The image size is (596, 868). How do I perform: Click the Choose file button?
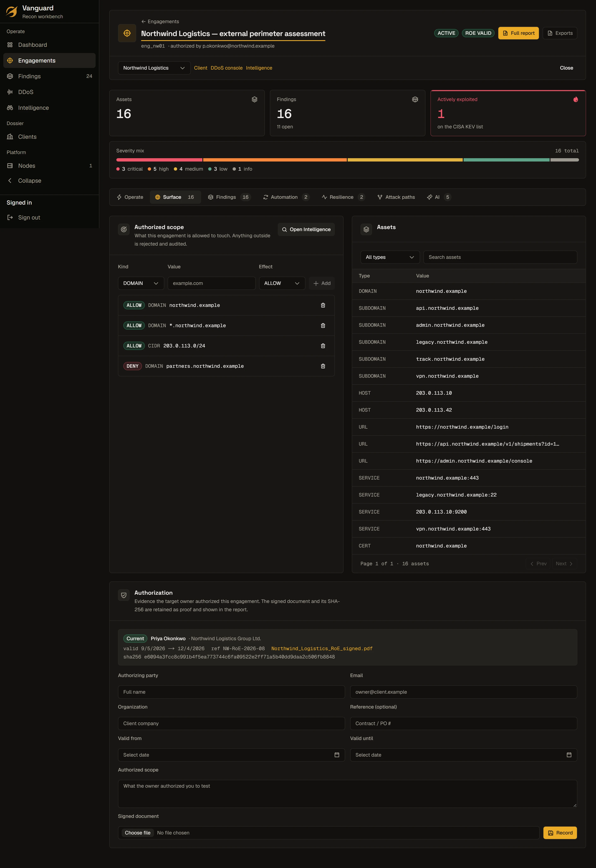(x=137, y=833)
